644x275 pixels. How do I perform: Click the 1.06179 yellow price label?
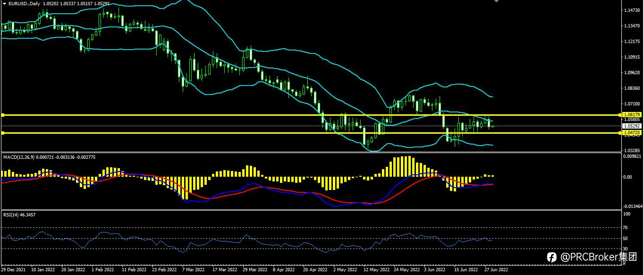pos(632,115)
